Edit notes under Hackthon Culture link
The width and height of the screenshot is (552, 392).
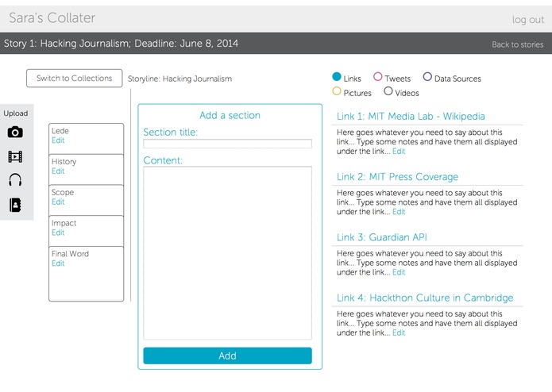pos(399,332)
